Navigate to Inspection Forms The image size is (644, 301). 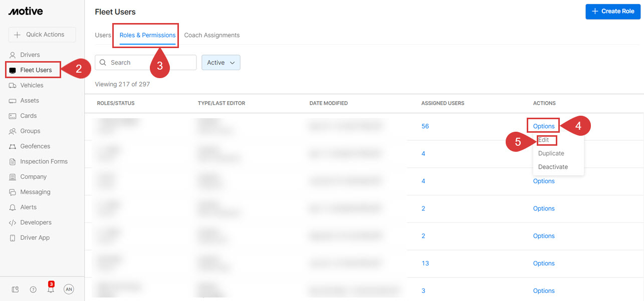(43, 161)
